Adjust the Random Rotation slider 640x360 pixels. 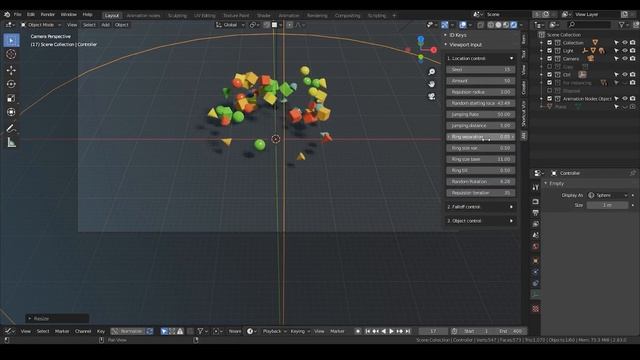pyautogui.click(x=480, y=182)
